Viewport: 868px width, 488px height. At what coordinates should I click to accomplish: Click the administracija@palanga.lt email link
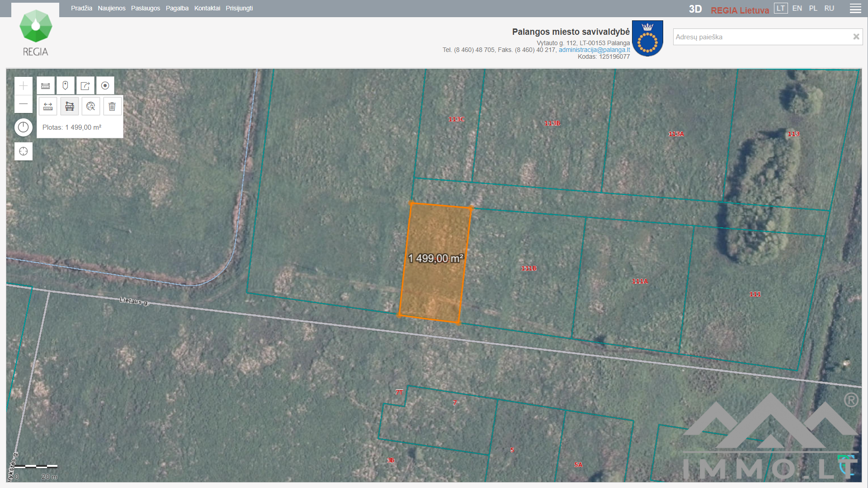click(x=594, y=50)
